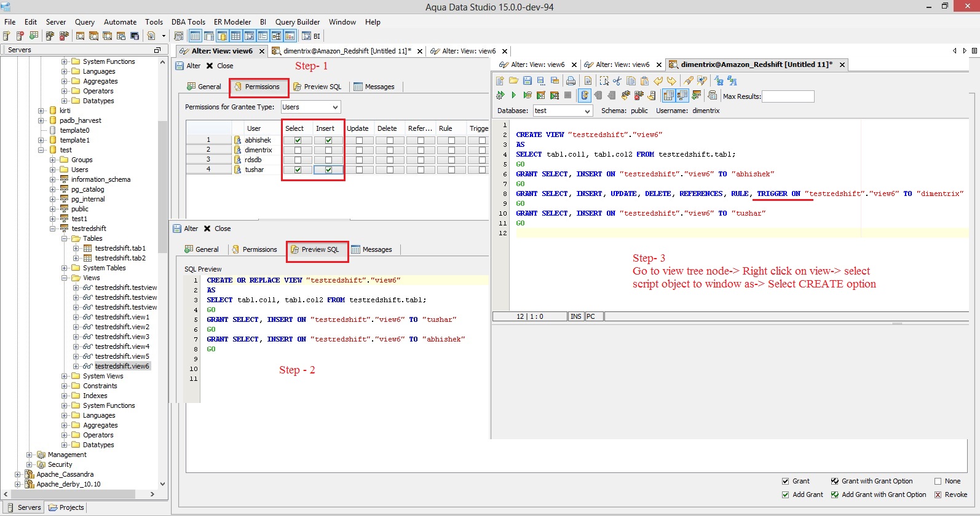Expand the padb_harvest database node
The width and height of the screenshot is (980, 516).
pyautogui.click(x=41, y=120)
